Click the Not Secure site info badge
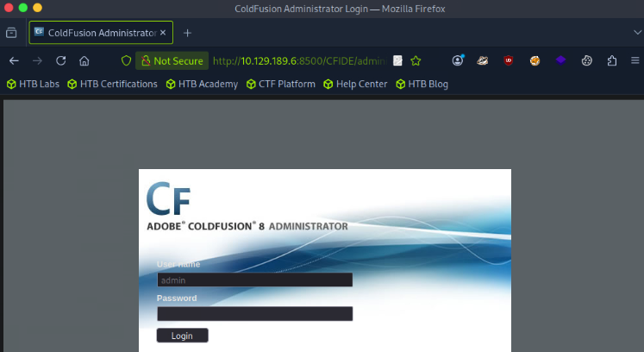The height and width of the screenshot is (352, 644). tap(172, 61)
